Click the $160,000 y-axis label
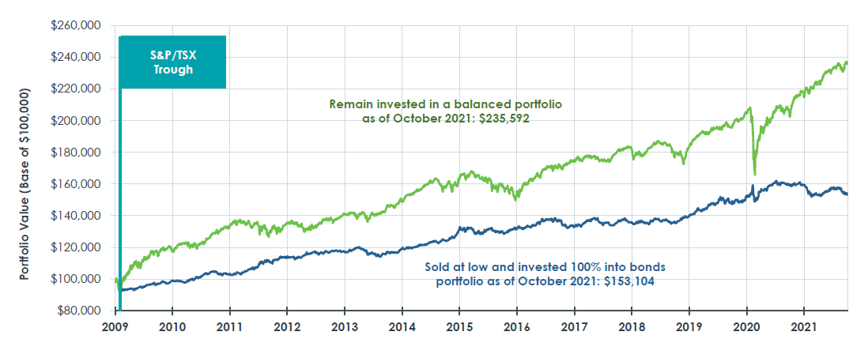 [77, 183]
